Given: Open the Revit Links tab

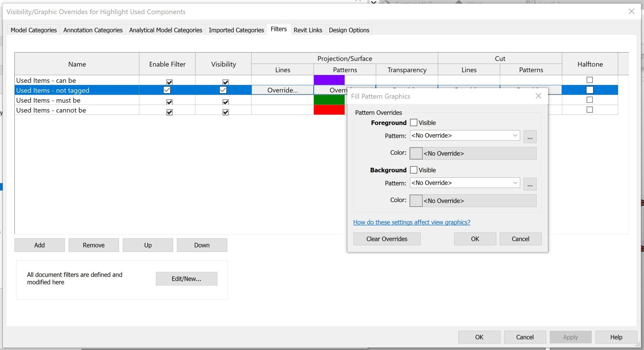Looking at the screenshot, I should pyautogui.click(x=308, y=30).
